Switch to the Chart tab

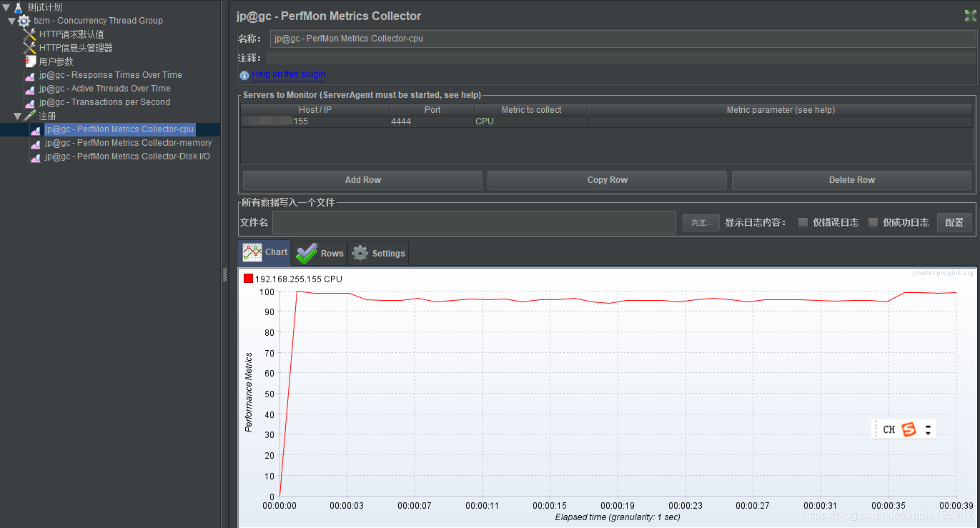pyautogui.click(x=264, y=253)
